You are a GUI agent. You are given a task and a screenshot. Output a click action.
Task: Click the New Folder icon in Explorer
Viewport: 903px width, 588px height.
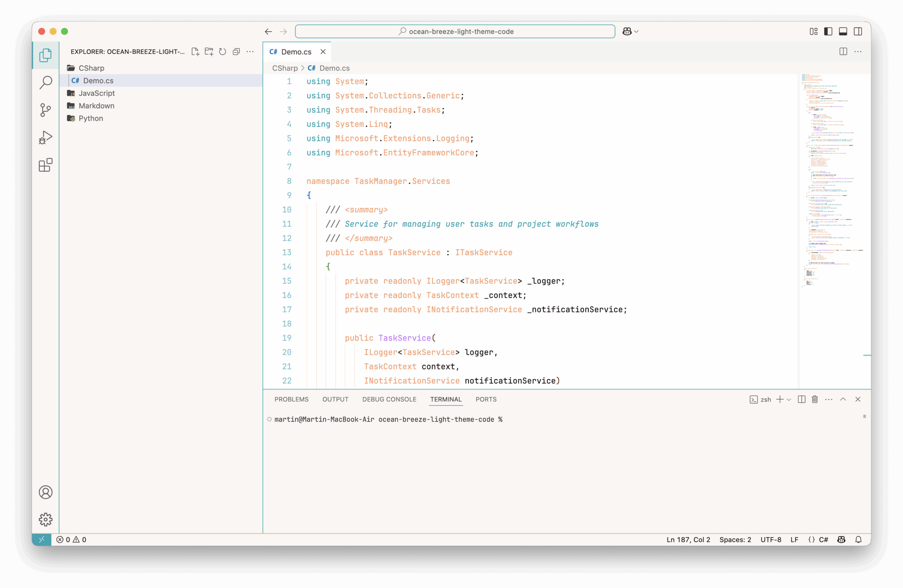click(x=209, y=51)
